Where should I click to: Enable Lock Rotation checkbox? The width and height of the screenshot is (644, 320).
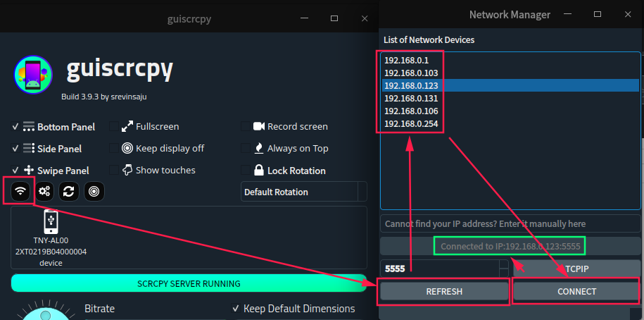[245, 171]
